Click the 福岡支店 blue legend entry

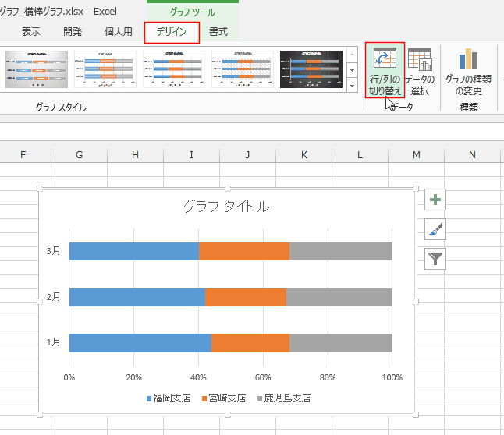169,398
